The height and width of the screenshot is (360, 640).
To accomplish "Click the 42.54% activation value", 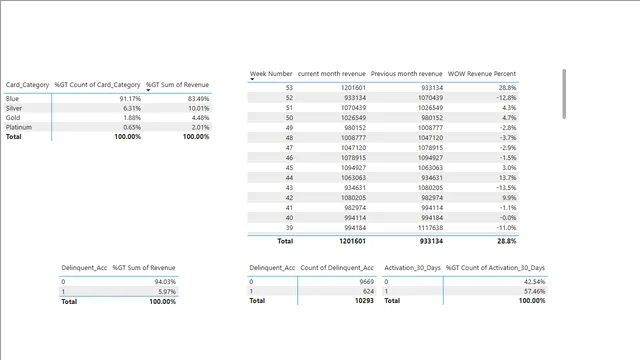I will (x=535, y=282).
